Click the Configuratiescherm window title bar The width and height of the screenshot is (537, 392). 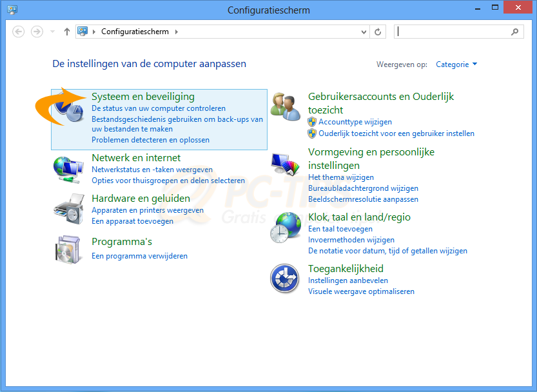tap(268, 10)
